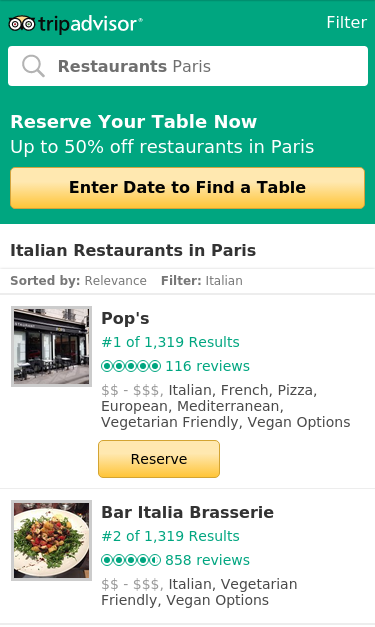This screenshot has width=375, height=627.
Task: Open the Pop's restaurant title link
Action: tap(125, 318)
